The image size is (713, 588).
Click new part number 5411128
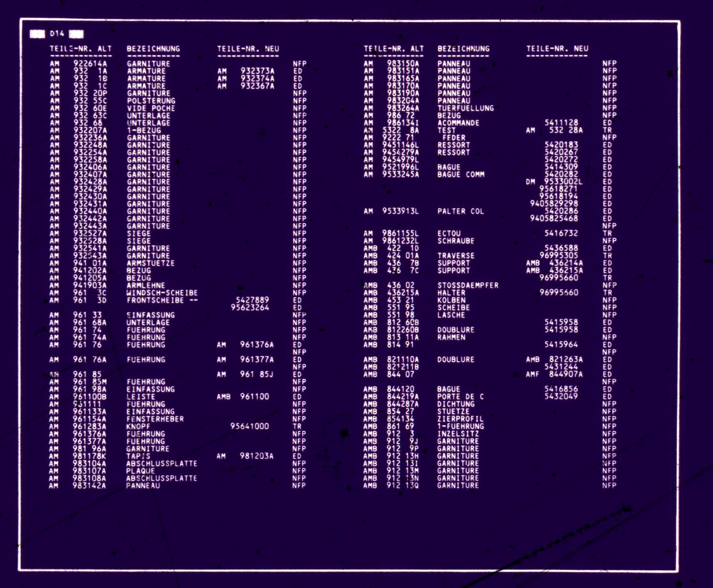pos(561,123)
